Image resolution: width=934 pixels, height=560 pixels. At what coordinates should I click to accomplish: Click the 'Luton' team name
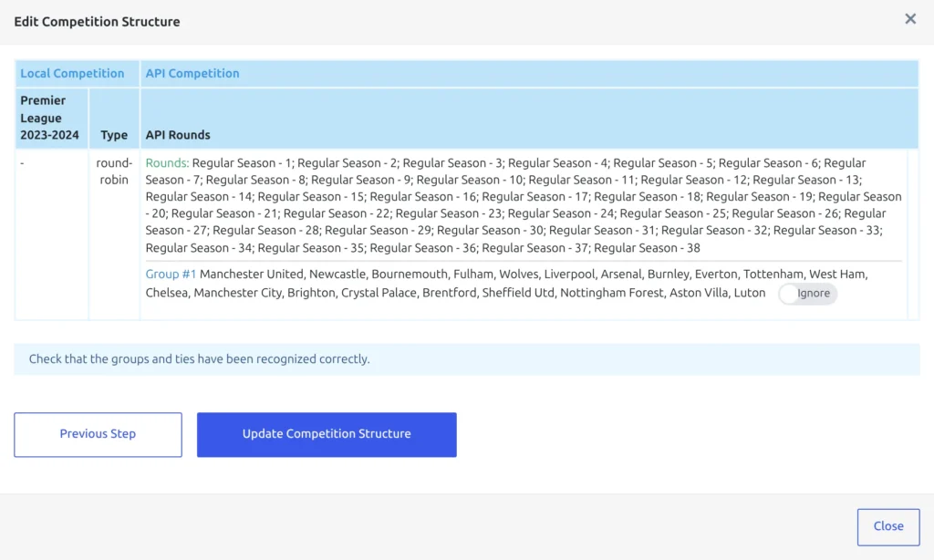[x=750, y=293]
